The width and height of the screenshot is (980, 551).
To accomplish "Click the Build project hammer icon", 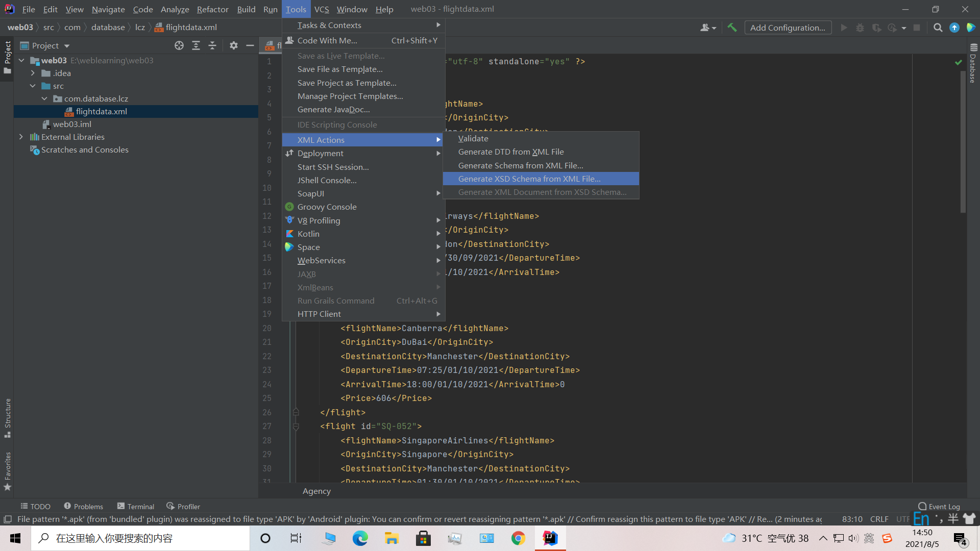I will (x=732, y=28).
